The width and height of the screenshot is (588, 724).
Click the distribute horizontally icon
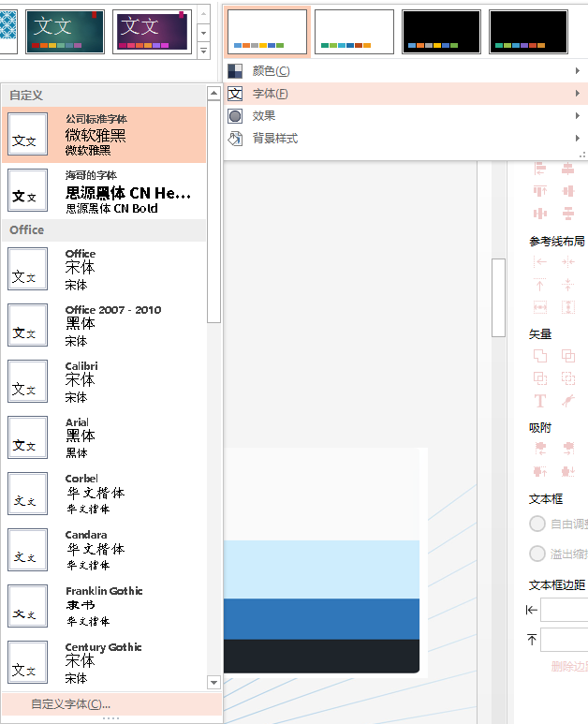pos(540,214)
